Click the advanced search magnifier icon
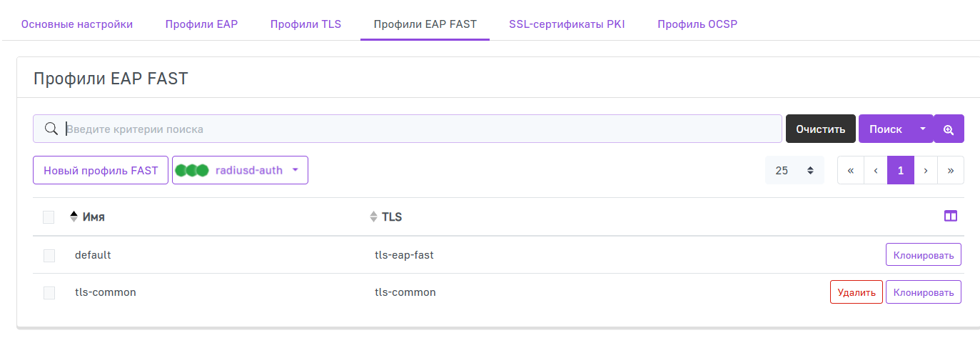 (949, 129)
